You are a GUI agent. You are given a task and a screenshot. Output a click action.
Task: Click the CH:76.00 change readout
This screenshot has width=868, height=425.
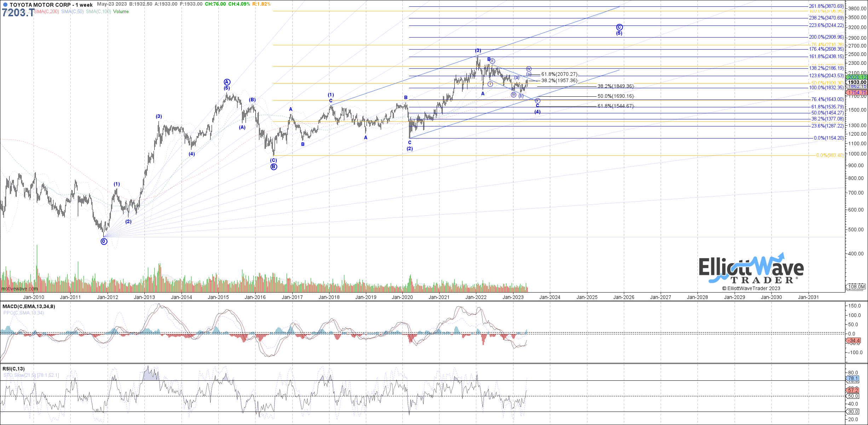click(x=215, y=4)
